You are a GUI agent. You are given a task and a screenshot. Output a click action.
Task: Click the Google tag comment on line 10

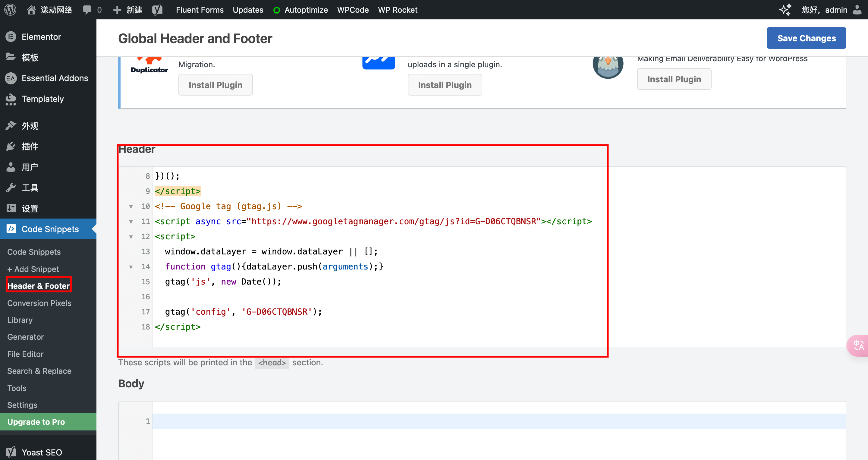228,206
